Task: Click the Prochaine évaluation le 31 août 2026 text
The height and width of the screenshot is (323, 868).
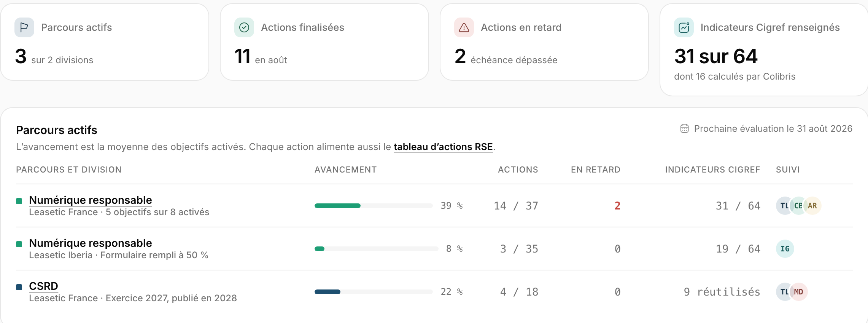Action: point(773,129)
